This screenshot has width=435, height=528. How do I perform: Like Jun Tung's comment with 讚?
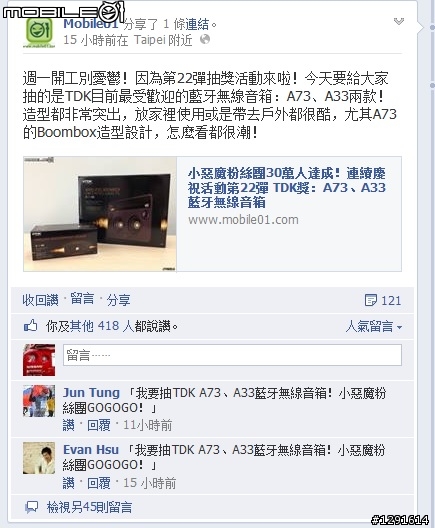(x=68, y=425)
